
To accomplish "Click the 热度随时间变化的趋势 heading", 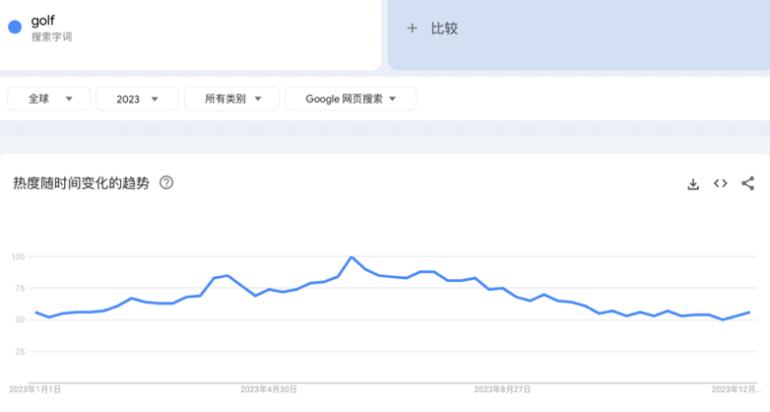I will 81,183.
